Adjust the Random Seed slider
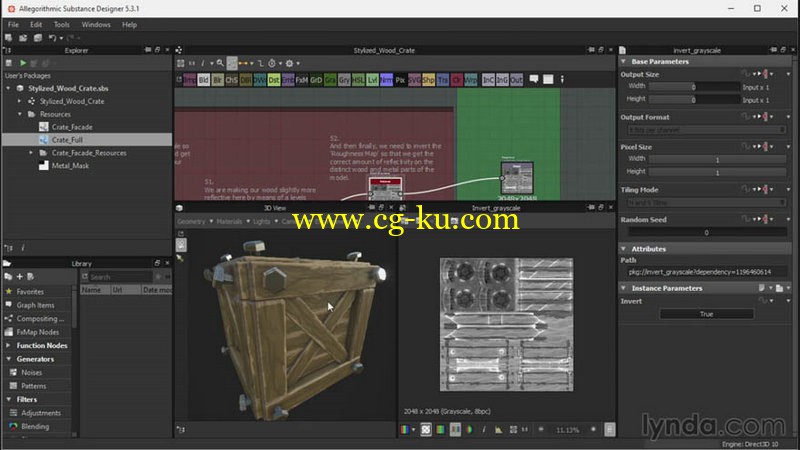Viewport: 800px width, 450px height. point(707,232)
